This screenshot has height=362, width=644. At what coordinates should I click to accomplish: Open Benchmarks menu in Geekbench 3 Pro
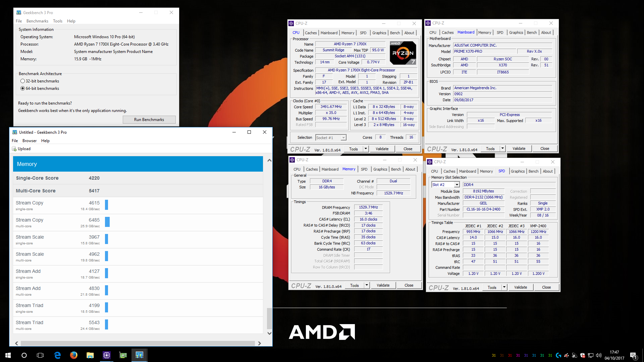38,21
